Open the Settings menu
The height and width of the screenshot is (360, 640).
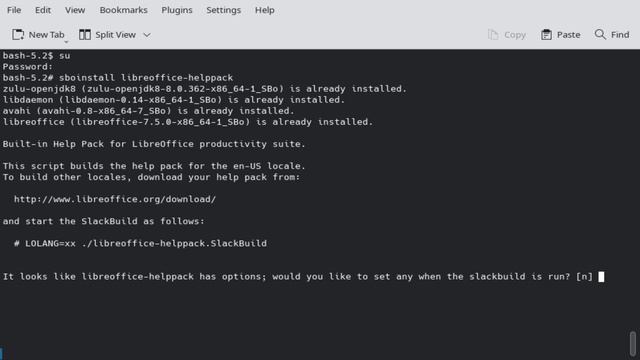[223, 10]
